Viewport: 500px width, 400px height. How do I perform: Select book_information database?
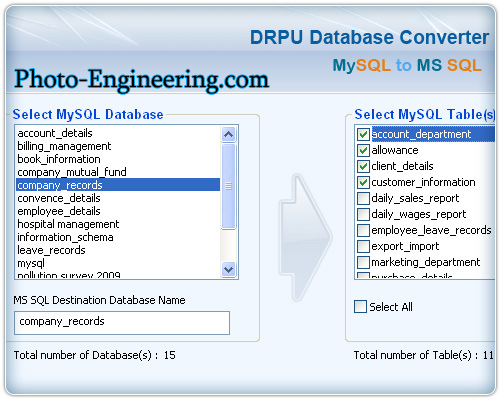coord(118,159)
